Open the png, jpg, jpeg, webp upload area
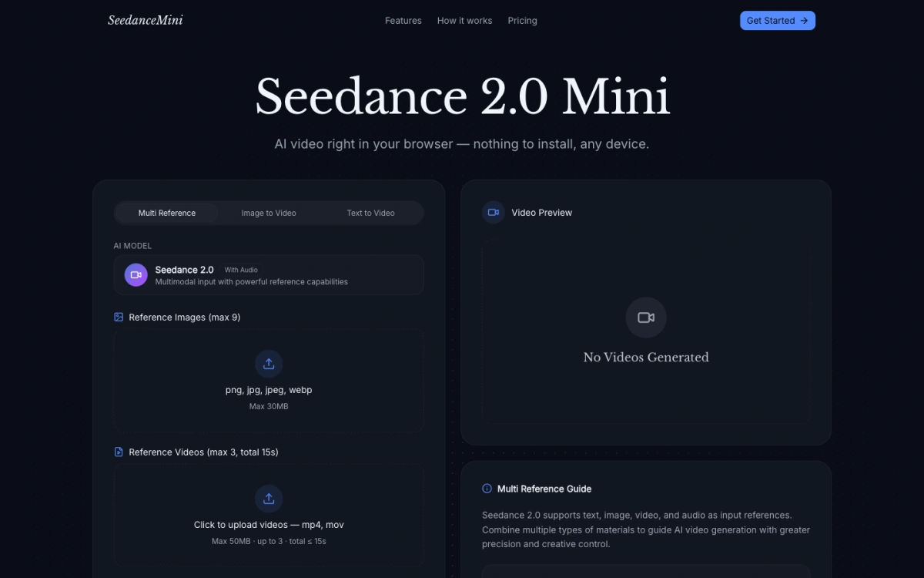924x578 pixels. tap(269, 381)
